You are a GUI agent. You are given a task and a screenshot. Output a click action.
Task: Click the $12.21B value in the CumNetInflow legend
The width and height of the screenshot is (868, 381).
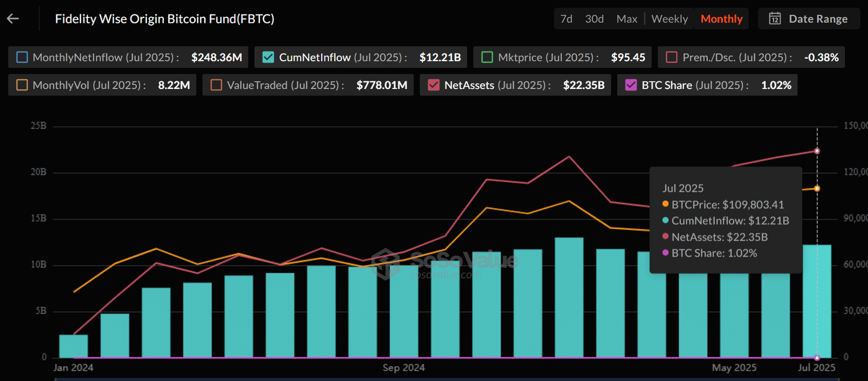[440, 57]
